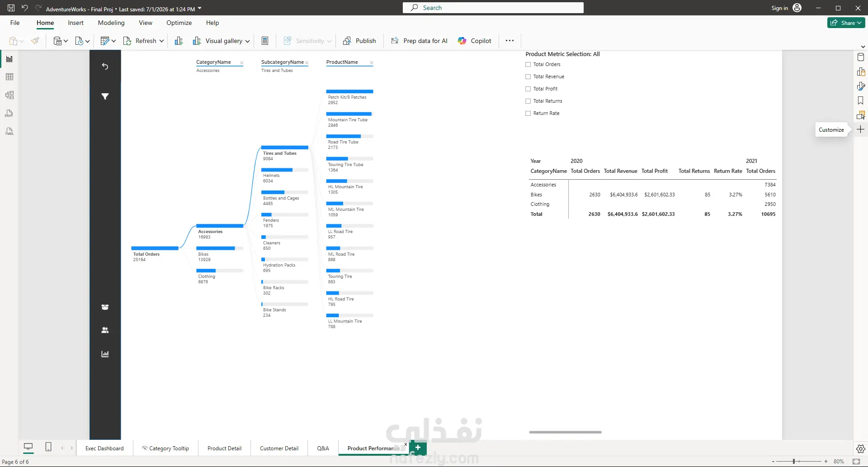Check the Total Profit checkbox
The width and height of the screenshot is (868, 467).
528,89
